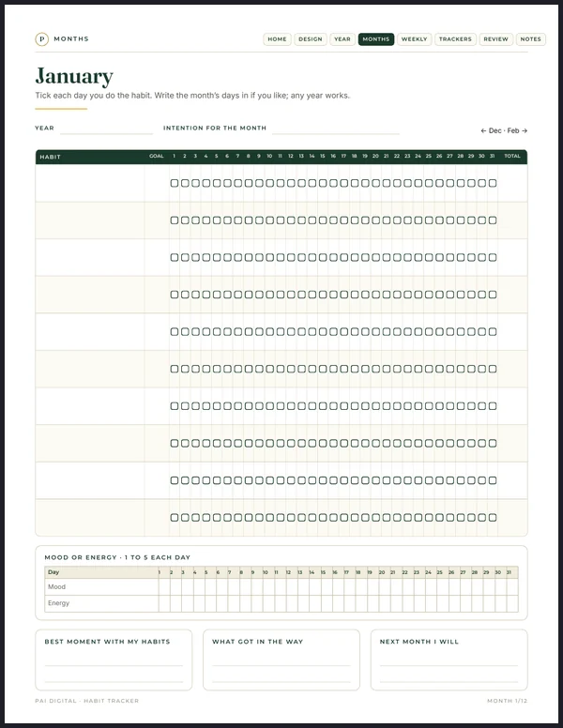This screenshot has height=728, width=563.
Task: Click the Next Month I Will box
Action: (449, 660)
